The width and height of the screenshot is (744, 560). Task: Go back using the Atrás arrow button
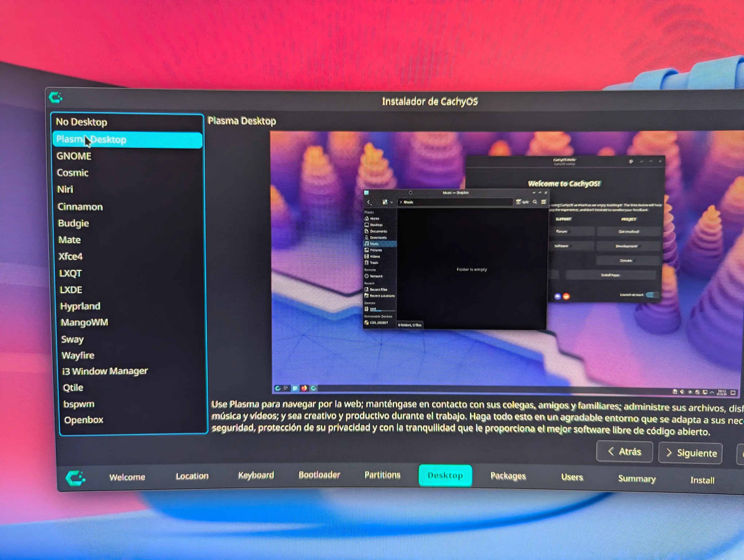click(624, 451)
